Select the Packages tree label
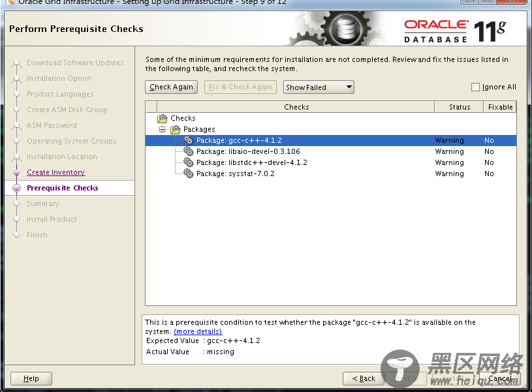Viewport: 532px width, 392px height. tap(199, 129)
